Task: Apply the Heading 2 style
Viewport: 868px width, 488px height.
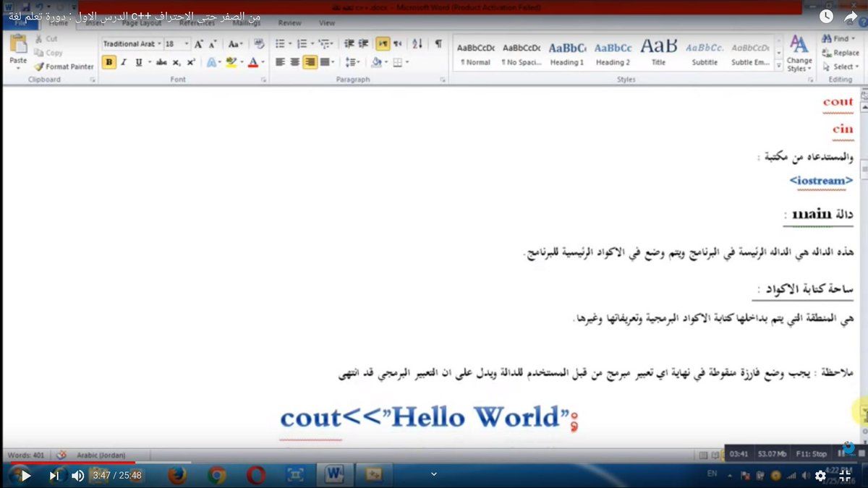Action: pos(613,54)
